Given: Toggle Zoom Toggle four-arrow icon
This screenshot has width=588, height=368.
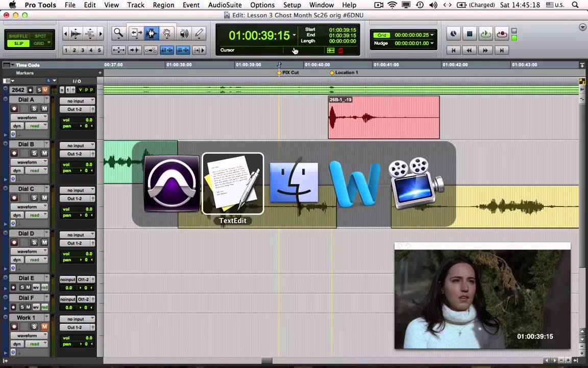Looking at the screenshot, I should click(x=118, y=50).
